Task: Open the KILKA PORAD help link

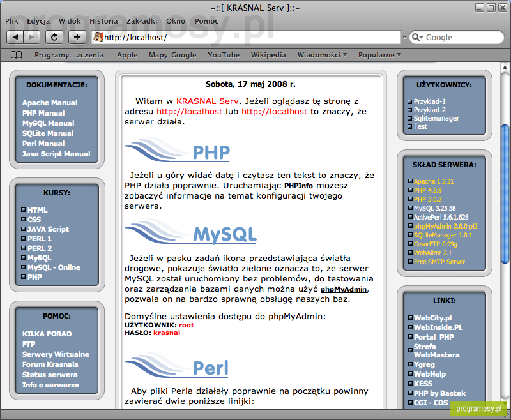Action: click(x=47, y=334)
